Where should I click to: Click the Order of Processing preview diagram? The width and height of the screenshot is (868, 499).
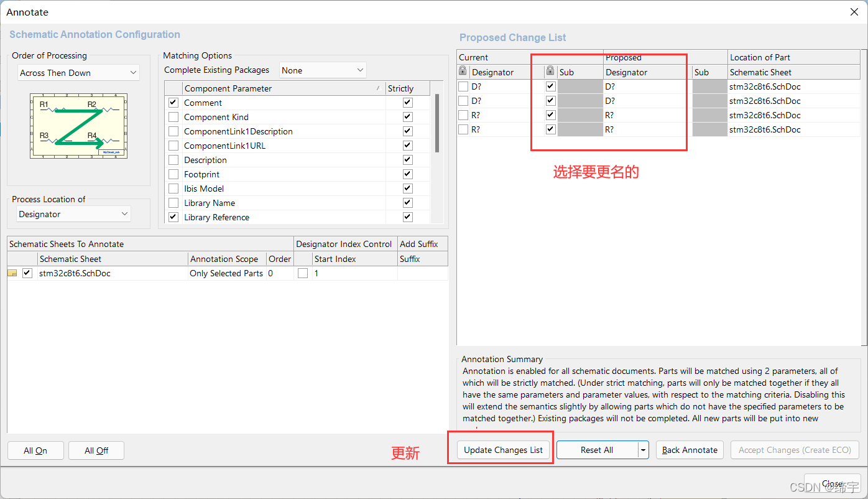[78, 126]
